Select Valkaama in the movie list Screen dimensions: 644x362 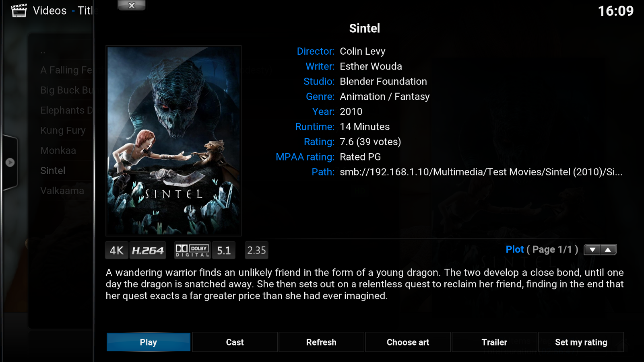tap(62, 191)
